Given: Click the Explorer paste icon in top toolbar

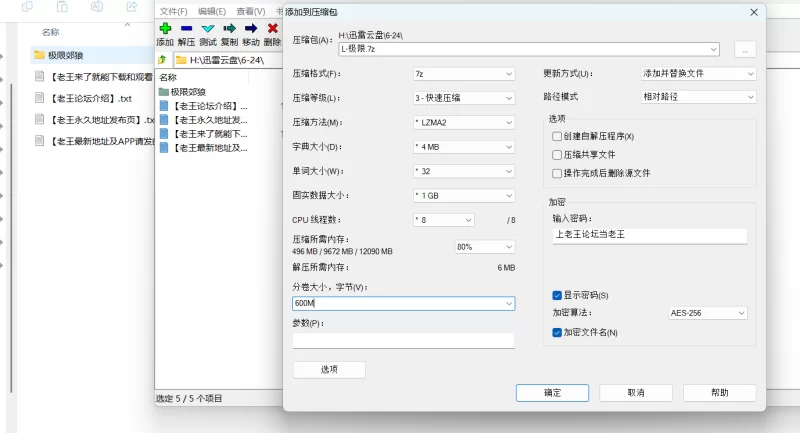Looking at the screenshot, I should (62, 7).
